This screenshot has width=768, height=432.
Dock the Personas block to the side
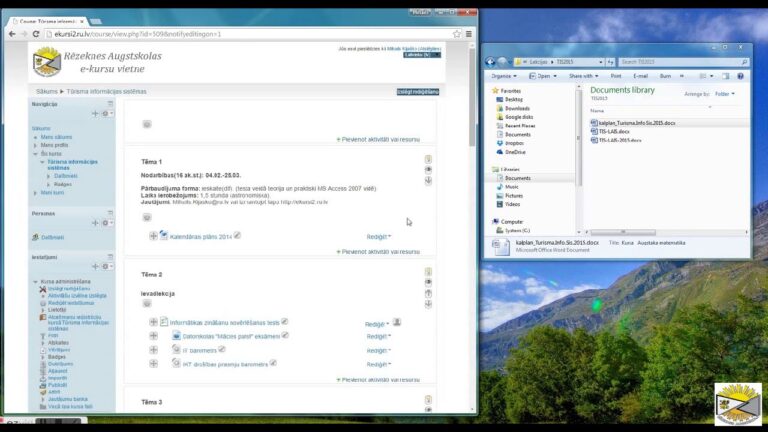[x=110, y=213]
